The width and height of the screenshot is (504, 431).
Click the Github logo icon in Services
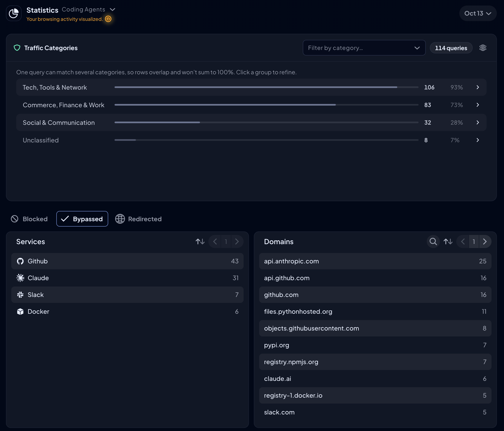click(x=20, y=261)
